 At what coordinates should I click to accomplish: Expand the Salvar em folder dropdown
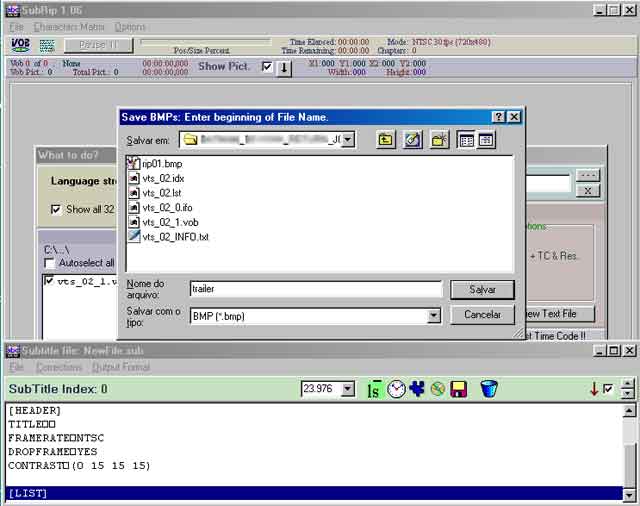click(348, 140)
